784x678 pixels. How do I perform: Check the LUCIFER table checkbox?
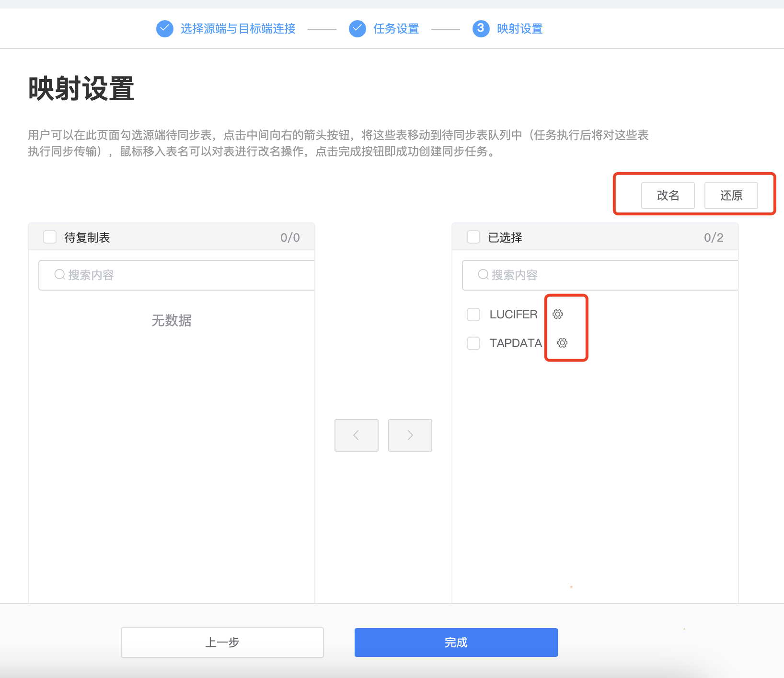point(473,314)
